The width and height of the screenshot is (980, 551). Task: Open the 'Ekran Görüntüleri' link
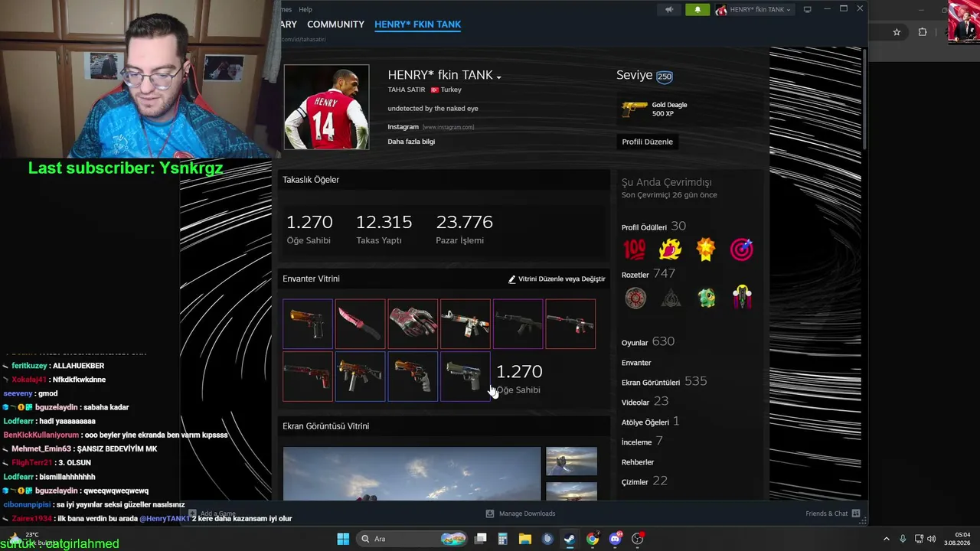click(x=651, y=383)
